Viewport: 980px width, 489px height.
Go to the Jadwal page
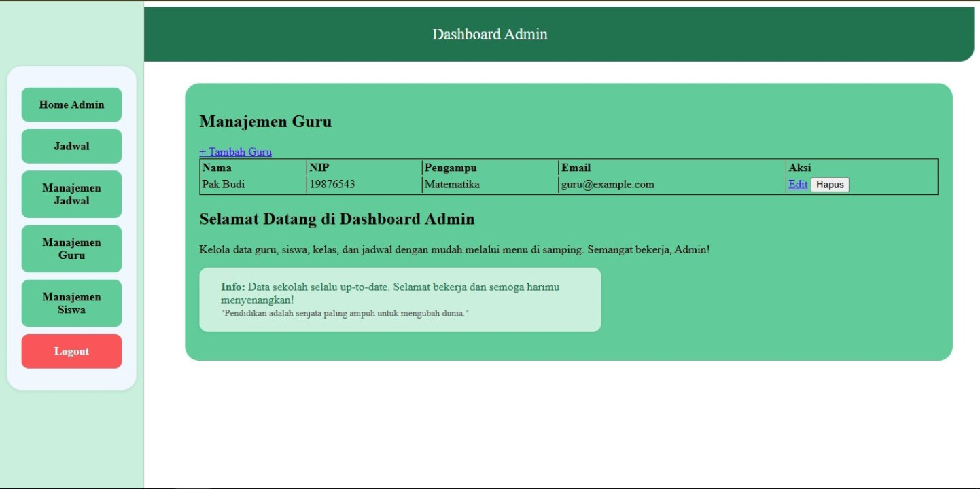(71, 146)
